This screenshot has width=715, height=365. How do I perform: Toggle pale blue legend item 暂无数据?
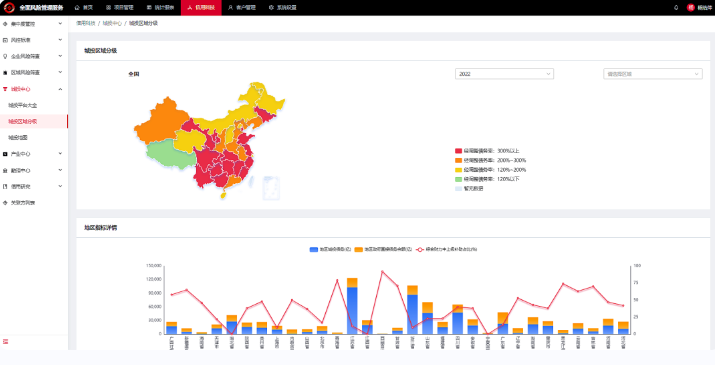469,188
